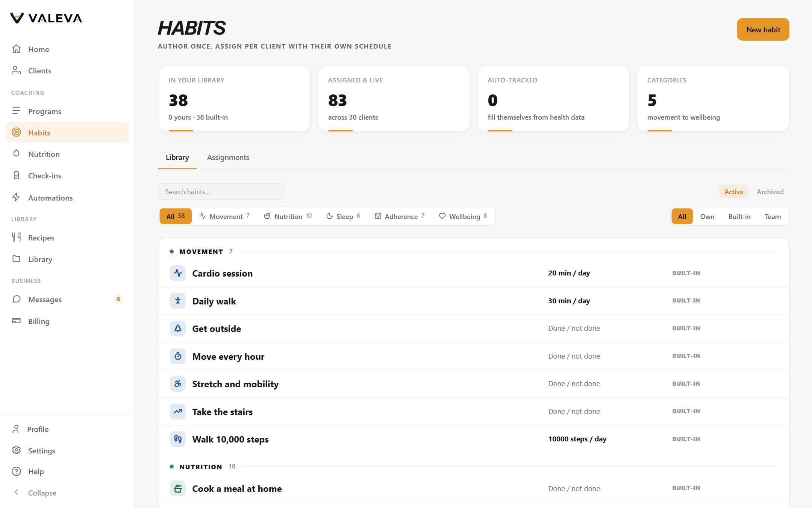Viewport: 812px width, 508px height.
Task: Filter by Nutrition category chip
Action: pos(288,216)
